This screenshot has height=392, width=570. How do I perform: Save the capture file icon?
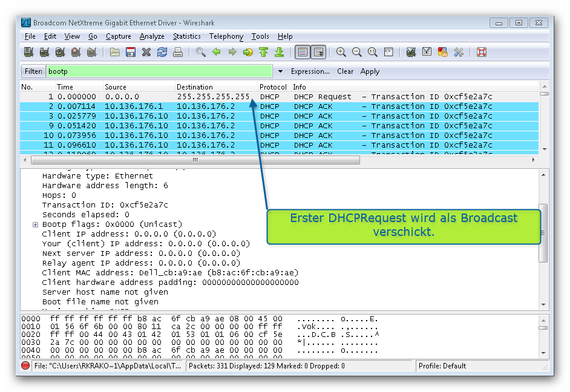click(131, 52)
